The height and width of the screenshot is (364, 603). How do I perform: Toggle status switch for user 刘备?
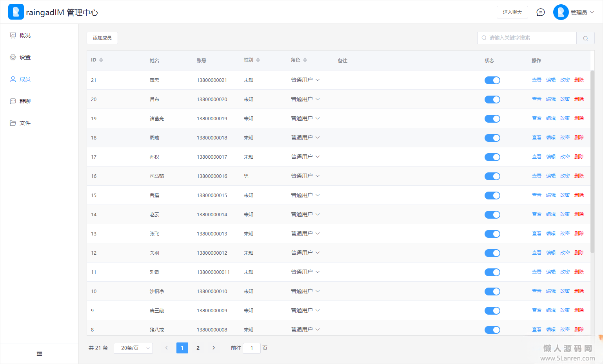(492, 272)
